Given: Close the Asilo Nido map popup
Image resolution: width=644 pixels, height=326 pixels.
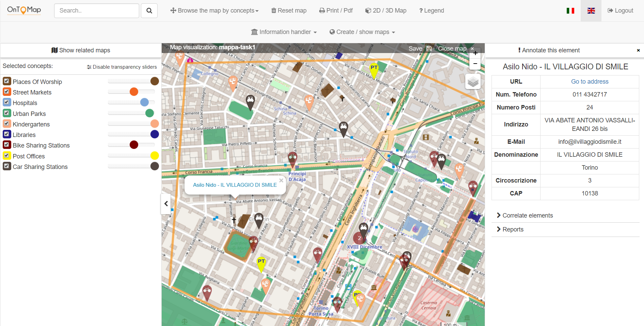Looking at the screenshot, I should coord(281,181).
